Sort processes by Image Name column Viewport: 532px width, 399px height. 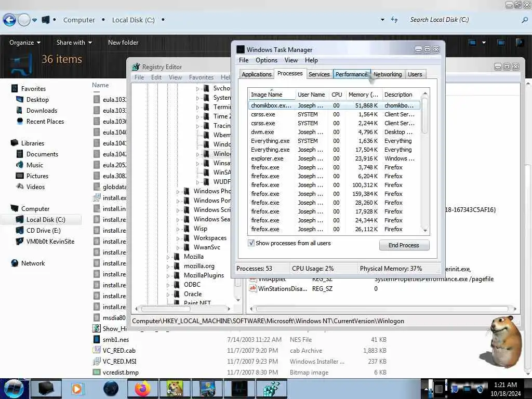click(271, 95)
